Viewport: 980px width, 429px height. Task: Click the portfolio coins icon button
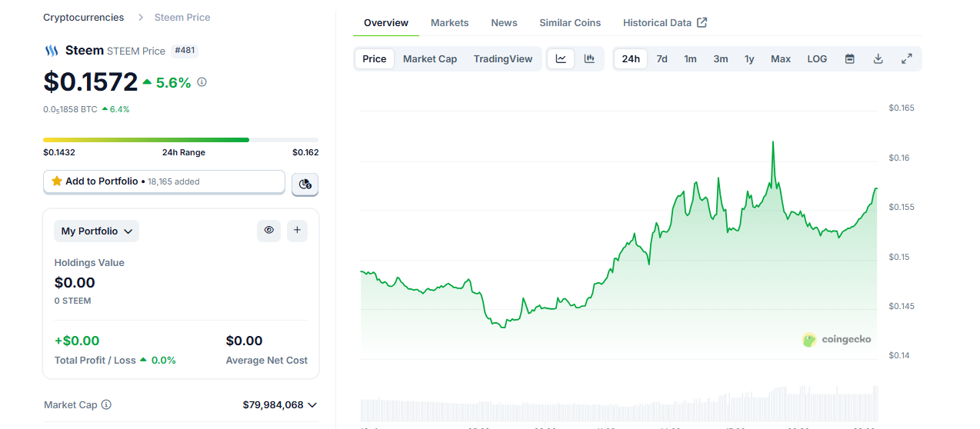pos(305,184)
